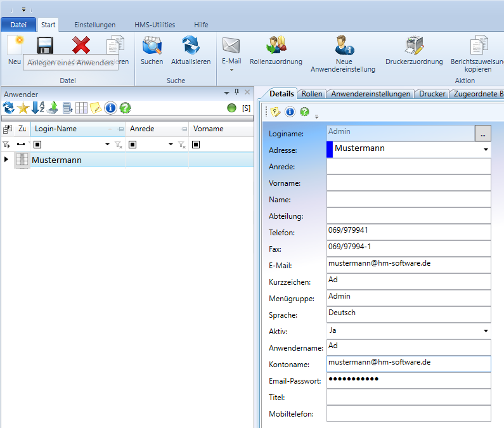This screenshot has width=504, height=428.
Task: Click the A-Z sort icon in Anwender toolbar
Action: pyautogui.click(x=38, y=108)
